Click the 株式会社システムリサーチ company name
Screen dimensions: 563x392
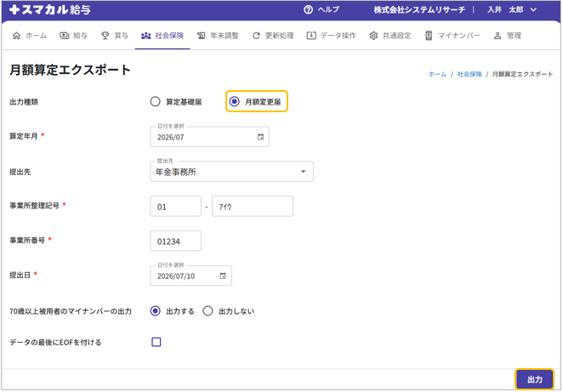419,9
